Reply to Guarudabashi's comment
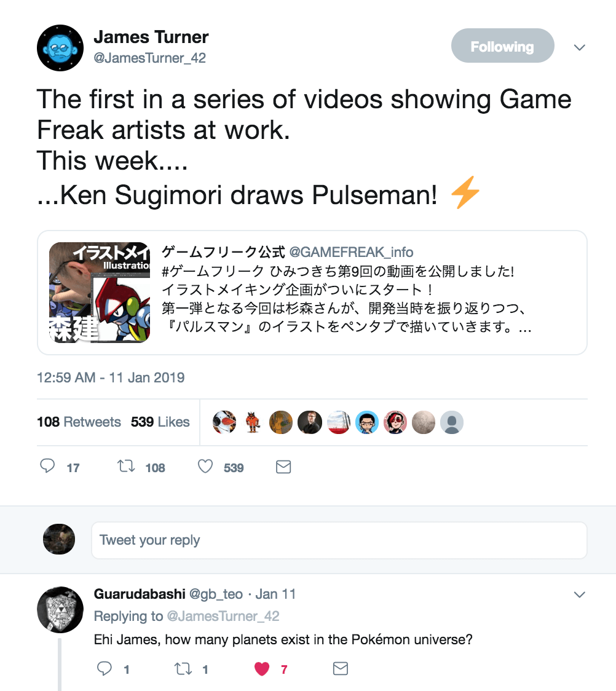Screen dimensions: 616x691 tap(105, 668)
